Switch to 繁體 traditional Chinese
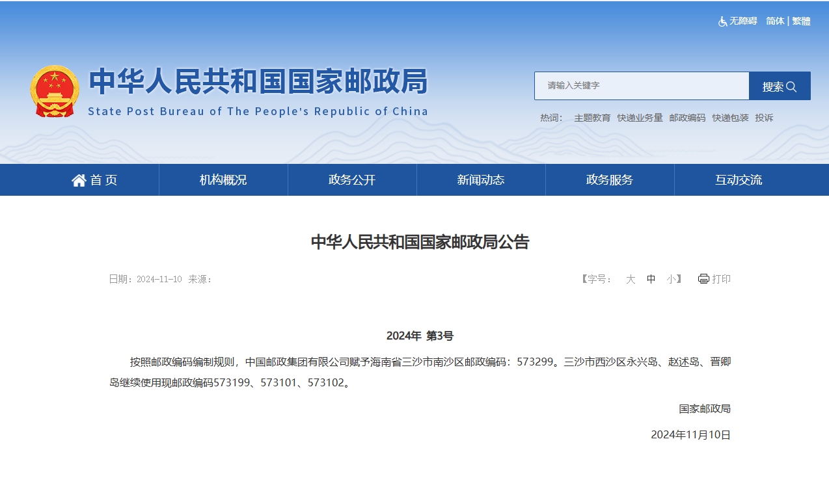Screen dimensions: 829x504 point(801,21)
